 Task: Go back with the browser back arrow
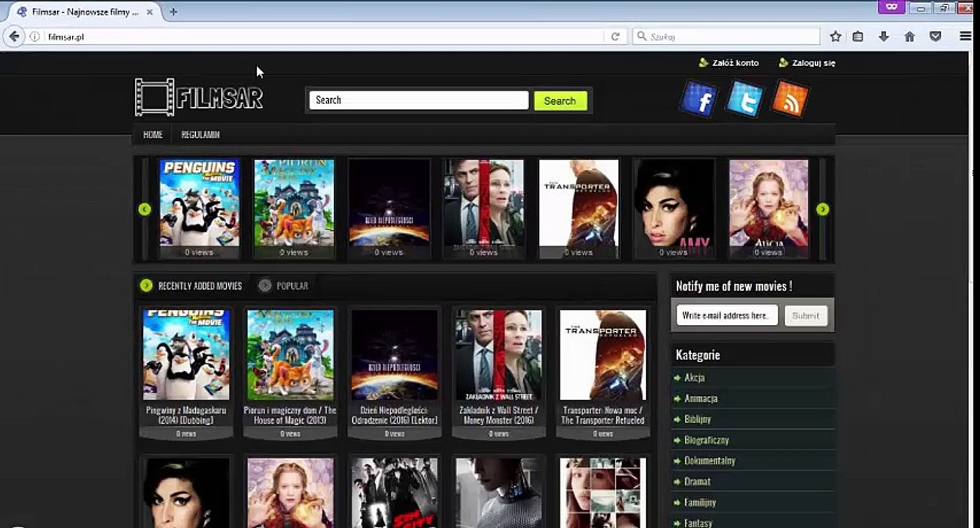pos(14,37)
